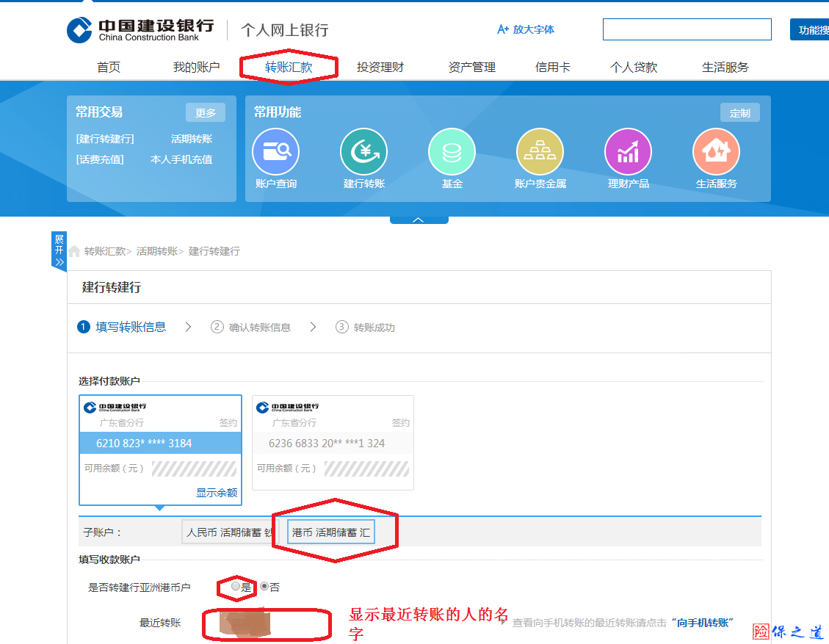Click the 建行转账 transfer icon

(363, 152)
